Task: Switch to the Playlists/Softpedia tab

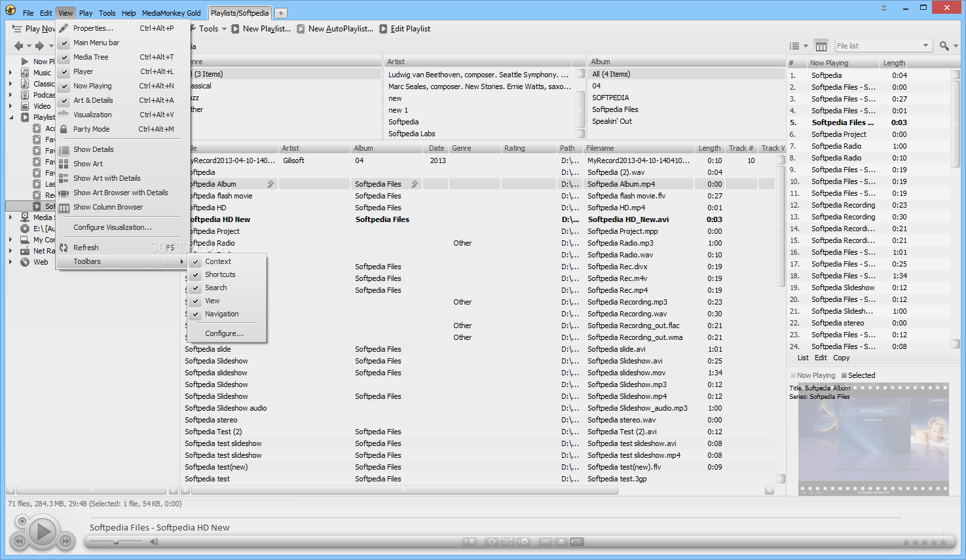Action: 240,13
